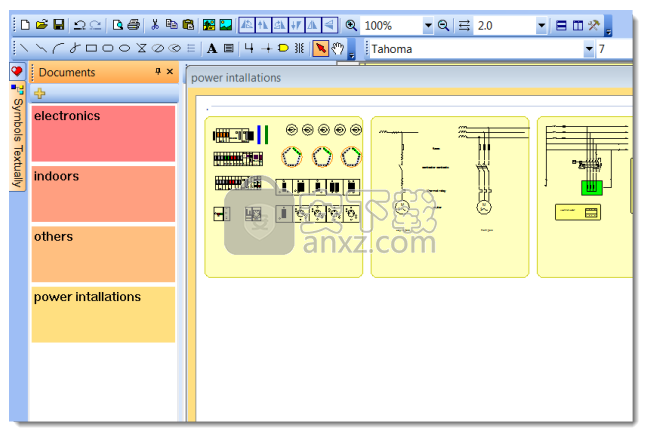Select the polyline drawing tool

click(x=41, y=48)
